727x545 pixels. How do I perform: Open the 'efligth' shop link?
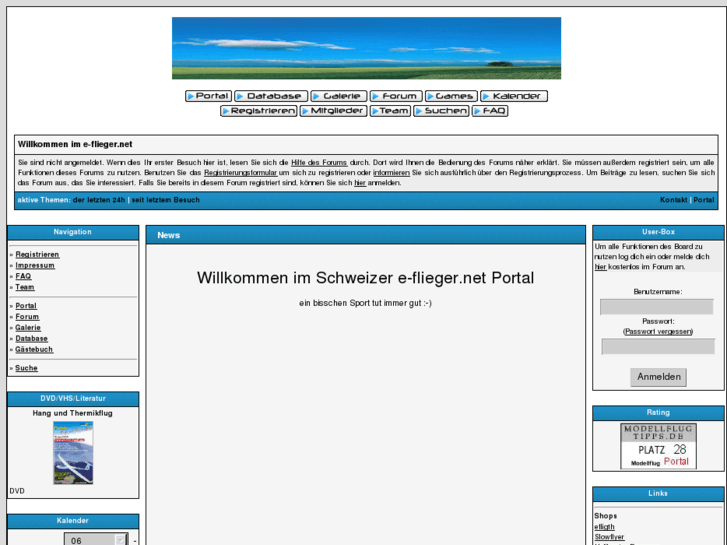(604, 527)
